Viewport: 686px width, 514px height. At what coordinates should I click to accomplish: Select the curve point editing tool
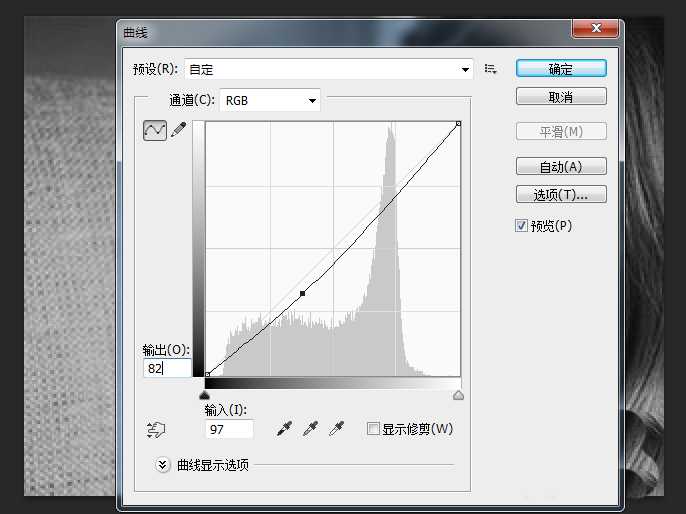pyautogui.click(x=154, y=130)
